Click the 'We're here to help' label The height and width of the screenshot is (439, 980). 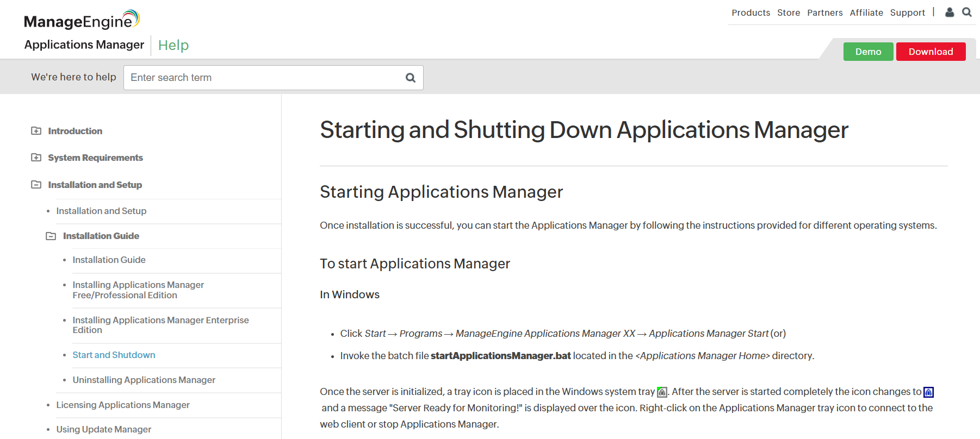click(73, 77)
